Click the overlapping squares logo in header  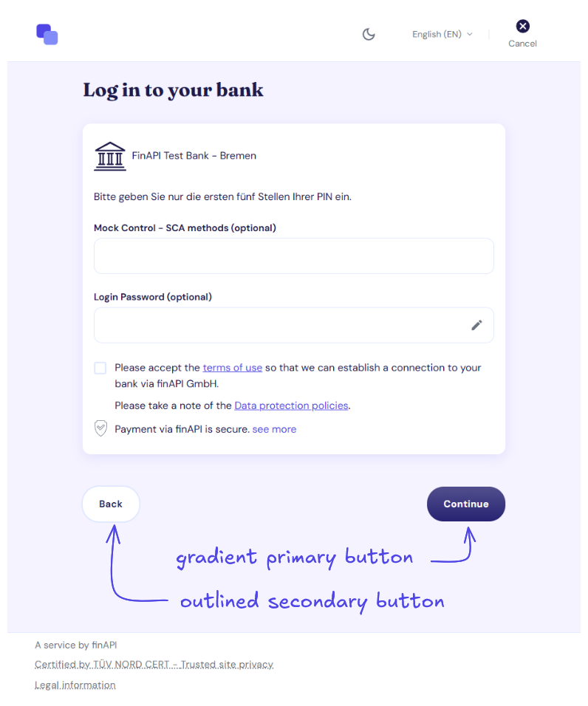point(47,34)
